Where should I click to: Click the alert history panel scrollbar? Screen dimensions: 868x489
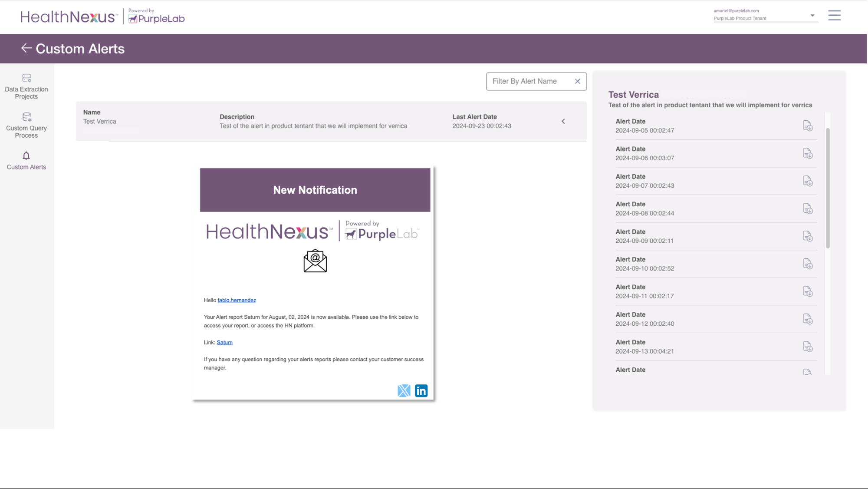828,188
